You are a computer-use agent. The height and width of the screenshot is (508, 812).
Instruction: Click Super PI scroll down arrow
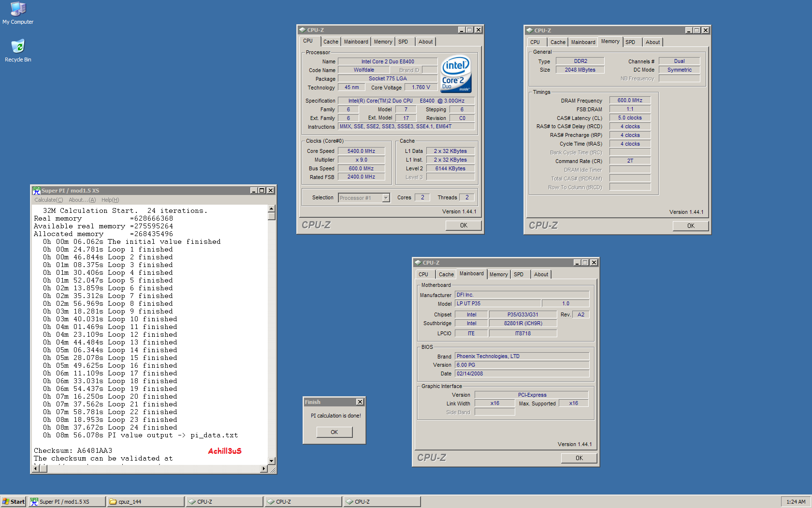click(x=272, y=461)
